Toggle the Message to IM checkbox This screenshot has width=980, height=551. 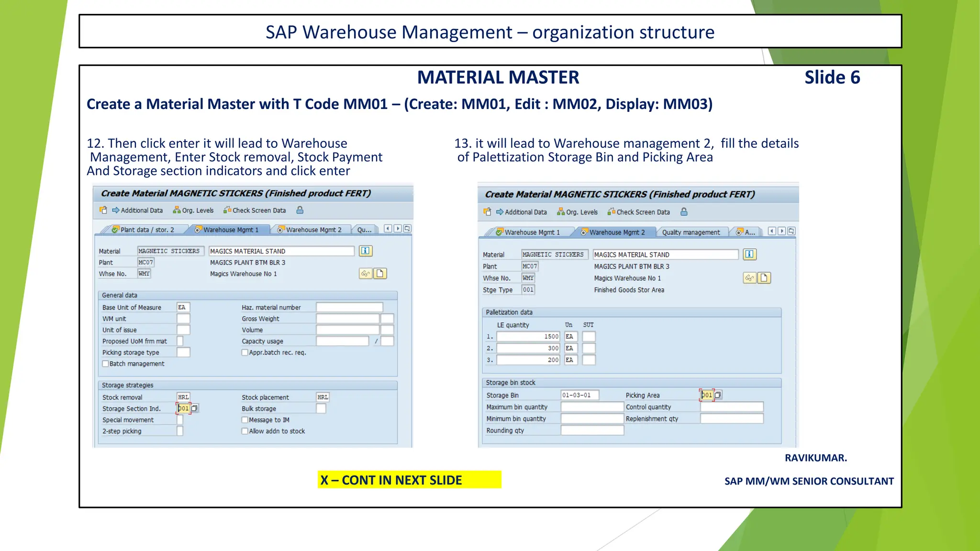tap(245, 420)
